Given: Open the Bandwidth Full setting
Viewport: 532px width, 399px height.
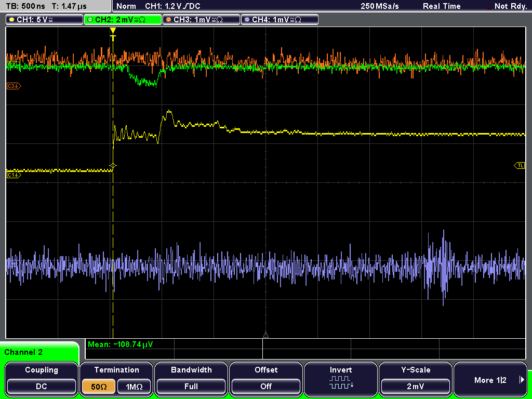Looking at the screenshot, I should tap(191, 379).
